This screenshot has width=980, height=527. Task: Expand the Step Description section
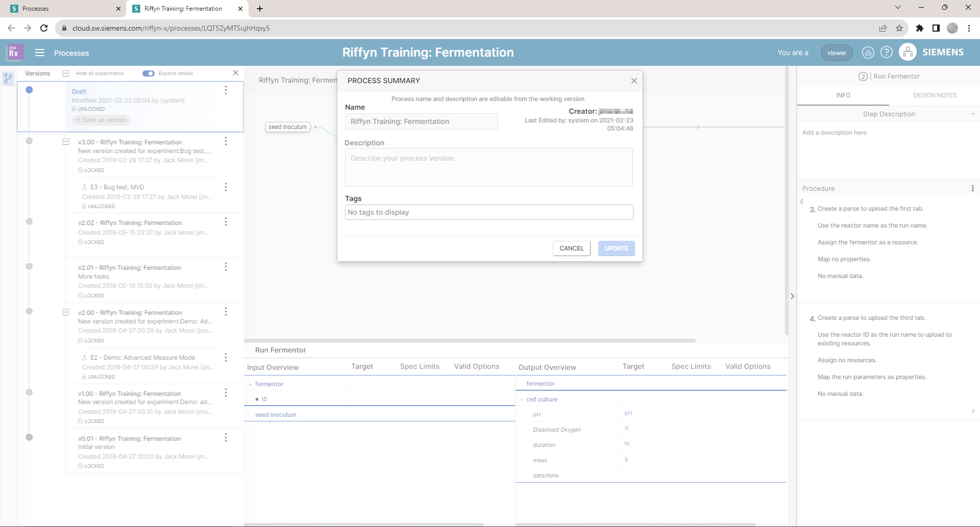click(x=974, y=114)
